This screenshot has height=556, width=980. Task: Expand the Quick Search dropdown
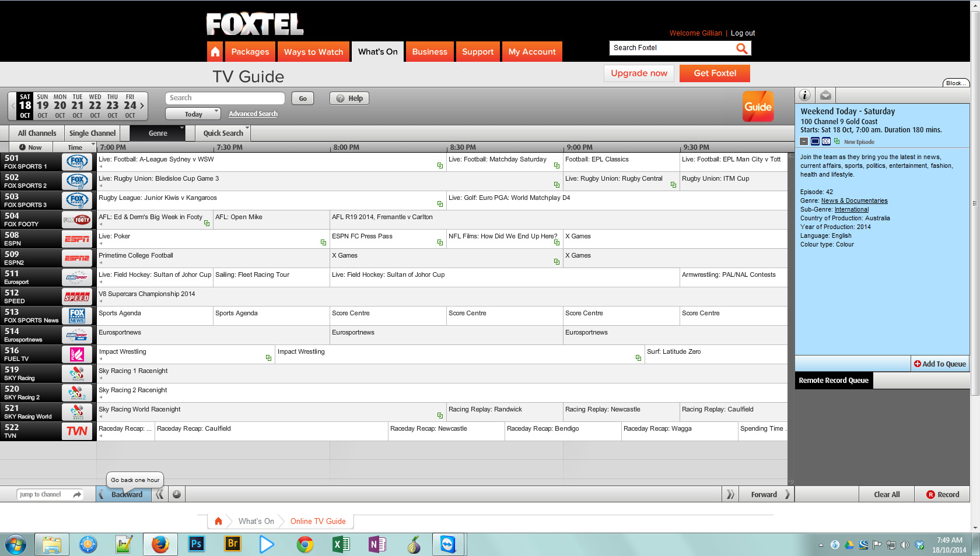point(223,133)
